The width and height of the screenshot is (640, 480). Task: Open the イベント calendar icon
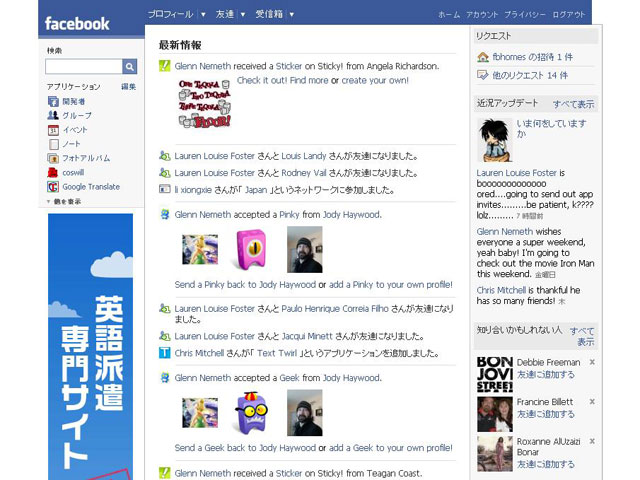[53, 130]
